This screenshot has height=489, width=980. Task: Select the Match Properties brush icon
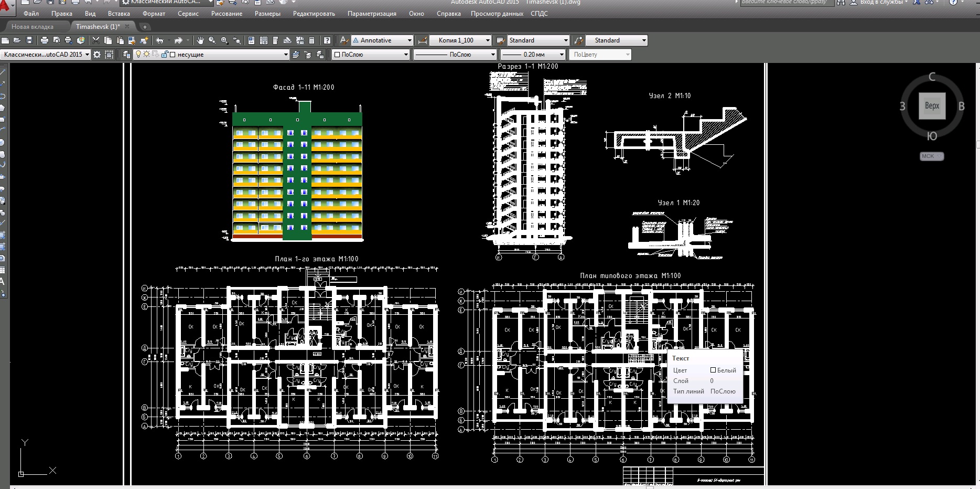[132, 40]
